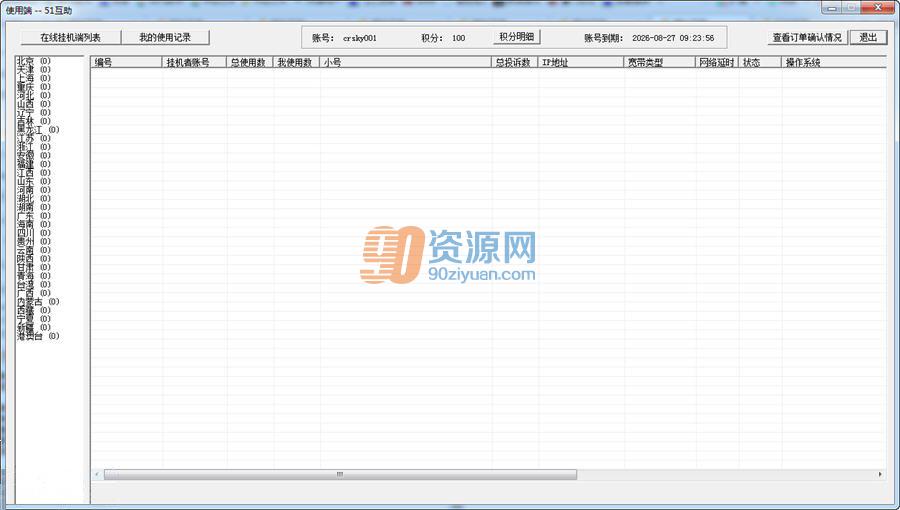Select 港澳台 (0) in region list
Image resolution: width=900 pixels, height=510 pixels.
pos(38,336)
